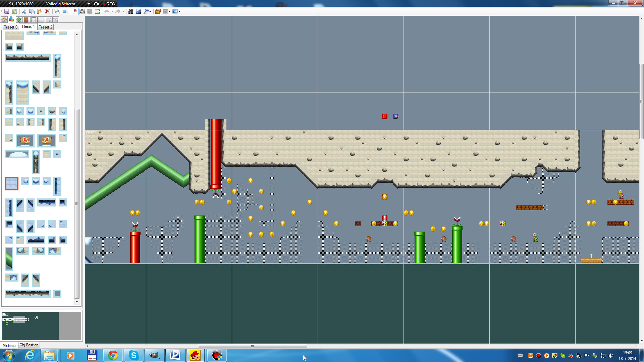
Task: Click the red X Delete icon
Action: [47, 11]
